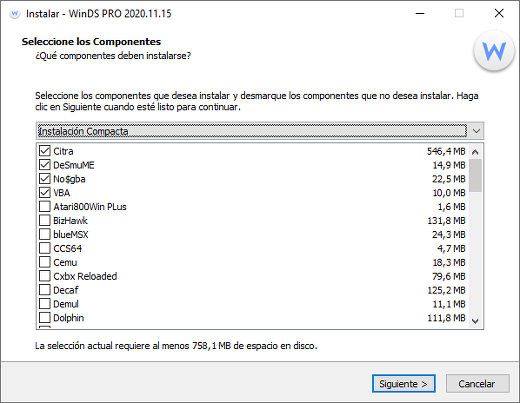Tick the Dolphin checkbox
520x403 pixels.
click(x=45, y=318)
